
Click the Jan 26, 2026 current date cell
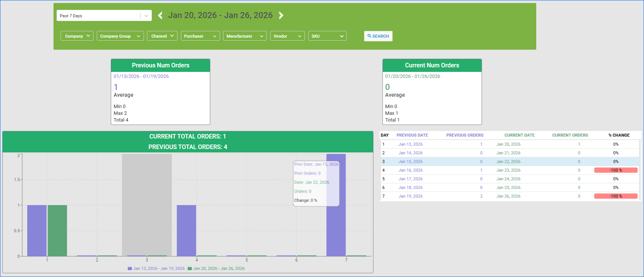click(508, 196)
